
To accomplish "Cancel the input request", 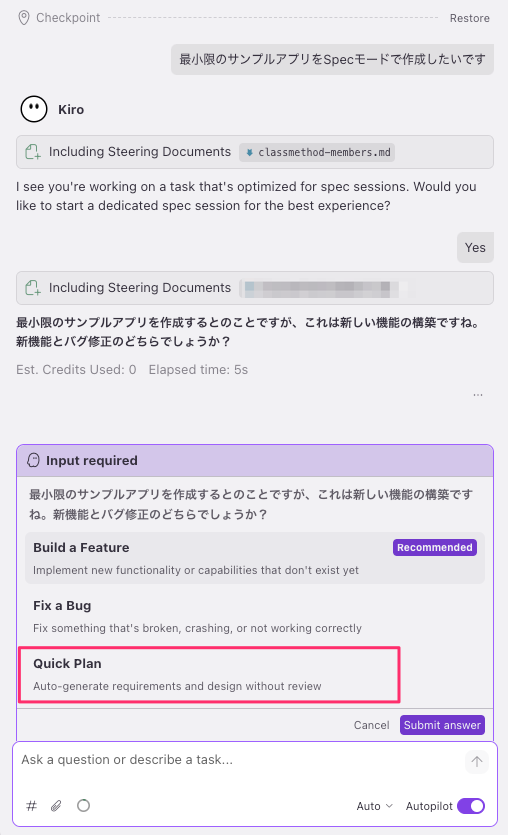I will tap(371, 725).
